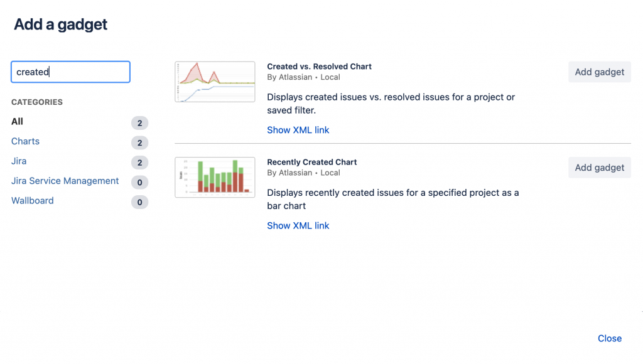The image size is (643, 364).
Task: Open the Jira Service Management category
Action: (65, 181)
